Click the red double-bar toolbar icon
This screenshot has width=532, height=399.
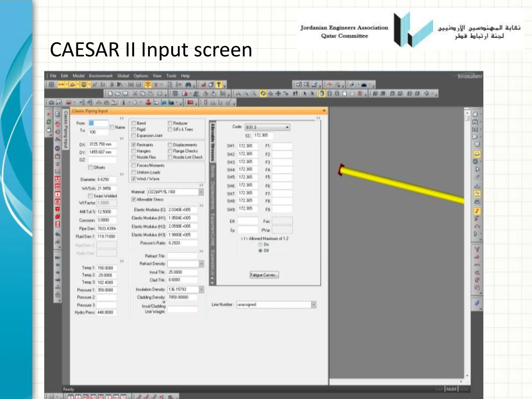pyautogui.click(x=360, y=94)
